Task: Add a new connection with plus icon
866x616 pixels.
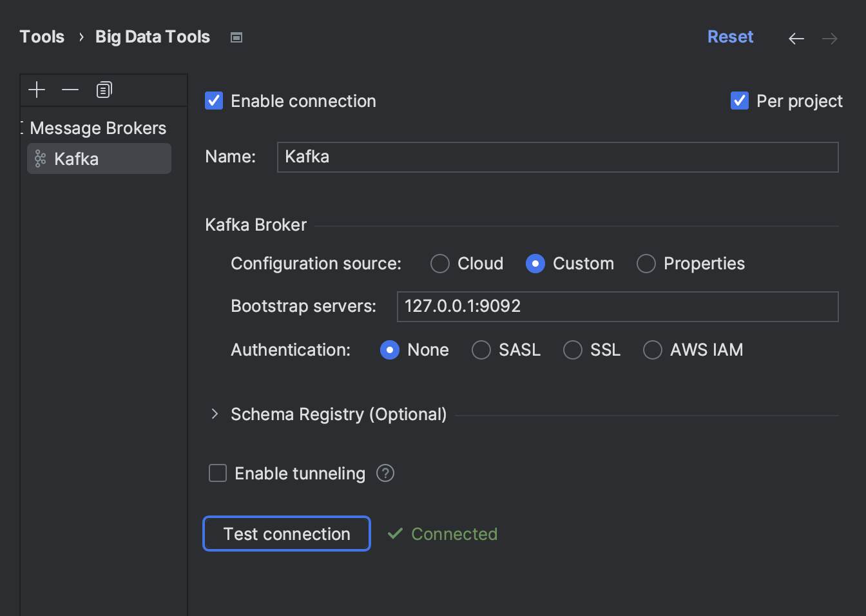Action: point(37,90)
